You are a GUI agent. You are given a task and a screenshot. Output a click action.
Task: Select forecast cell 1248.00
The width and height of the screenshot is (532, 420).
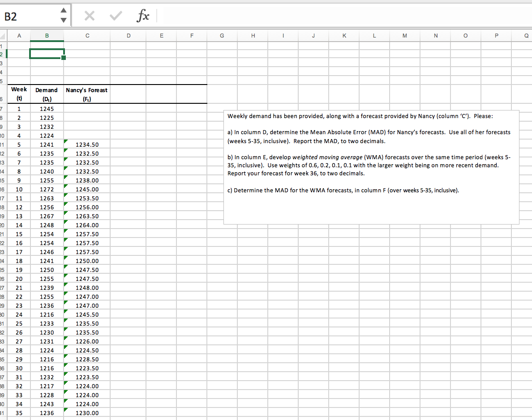(x=87, y=288)
